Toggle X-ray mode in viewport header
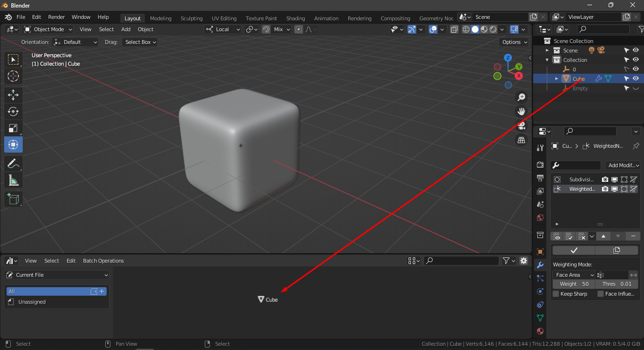The width and height of the screenshot is (644, 350). [x=454, y=29]
